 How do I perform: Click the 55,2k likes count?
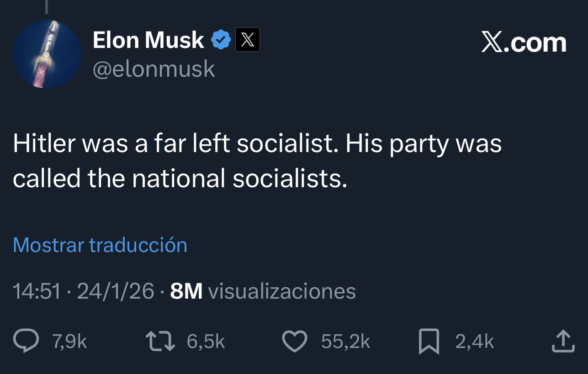[x=345, y=341]
